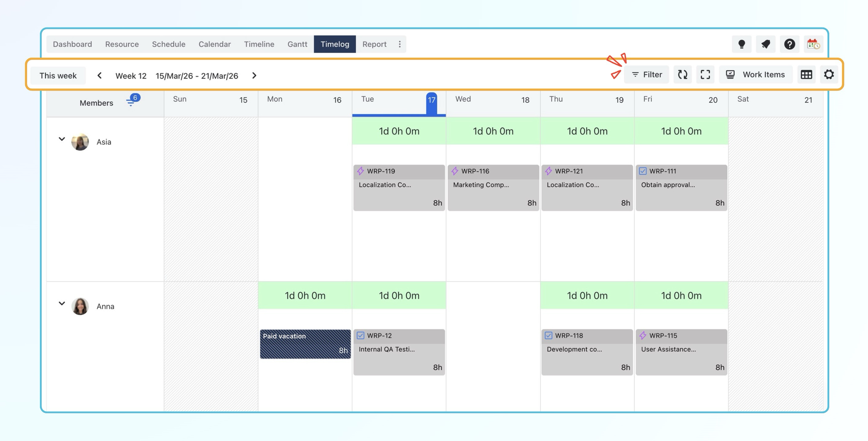The height and width of the screenshot is (441, 868).
Task: Collapse Anna's member row
Action: coord(62,303)
